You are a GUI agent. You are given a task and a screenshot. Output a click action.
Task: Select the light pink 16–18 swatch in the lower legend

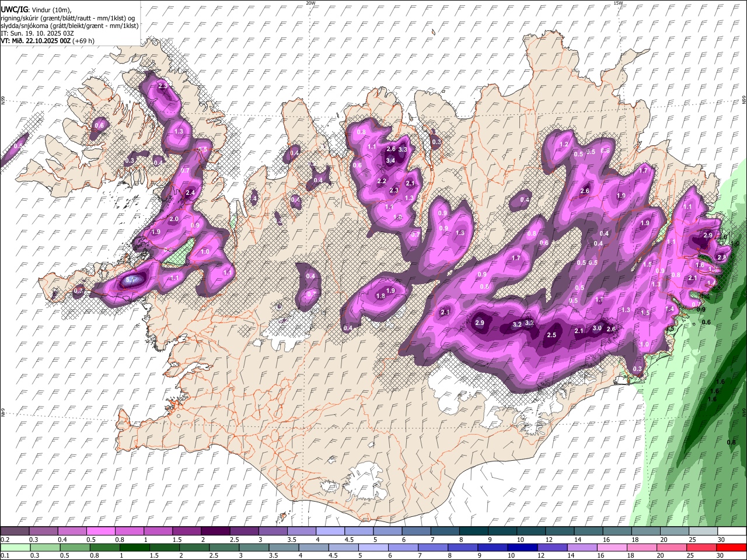point(612,548)
